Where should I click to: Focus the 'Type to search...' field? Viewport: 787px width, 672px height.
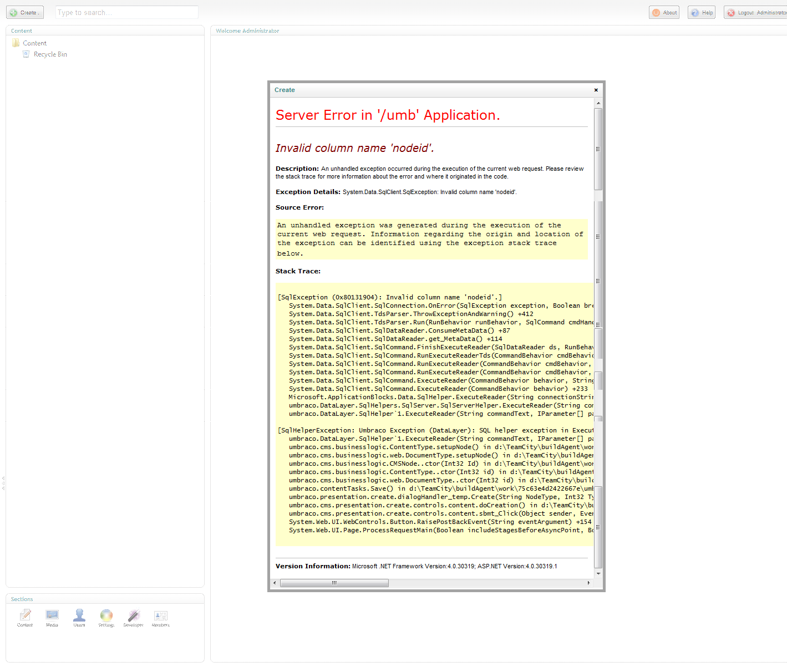pyautogui.click(x=127, y=12)
